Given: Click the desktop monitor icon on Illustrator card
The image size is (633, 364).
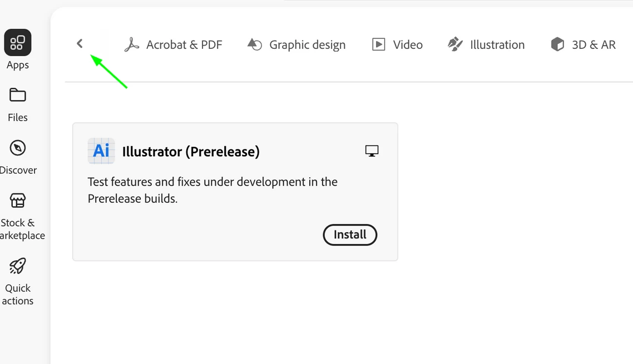Looking at the screenshot, I should (x=372, y=151).
